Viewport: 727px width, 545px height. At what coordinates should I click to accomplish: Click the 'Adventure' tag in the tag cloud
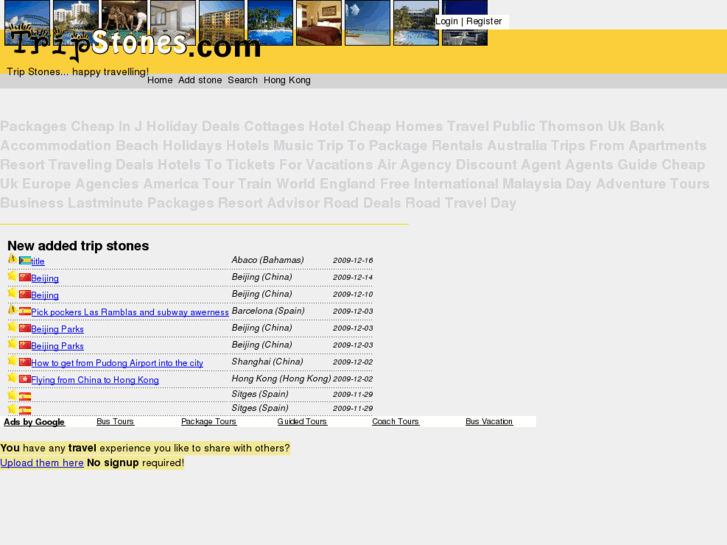pos(631,184)
